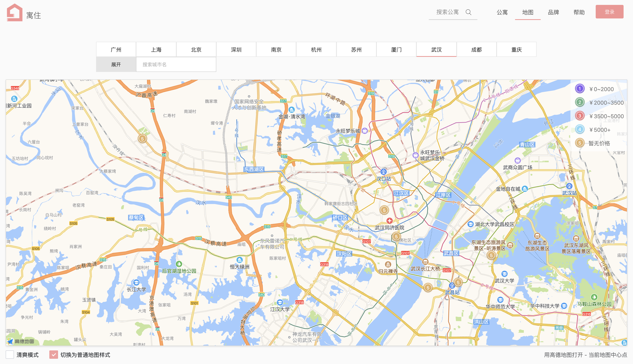Open the 公寓 menu item

click(502, 12)
